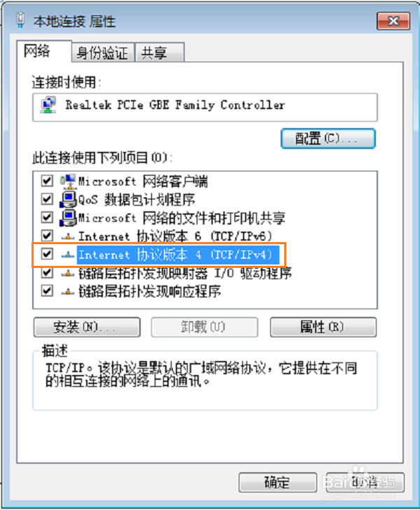
Task: Click the TCP/IPv4 protocol item icon
Action: [x=68, y=255]
